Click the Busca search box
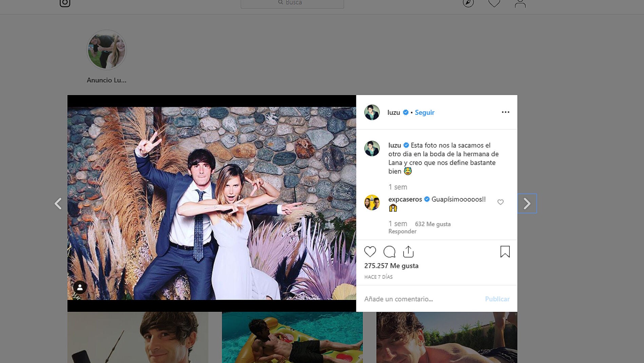Screen dimensions: 644x363 pyautogui.click(x=292, y=3)
